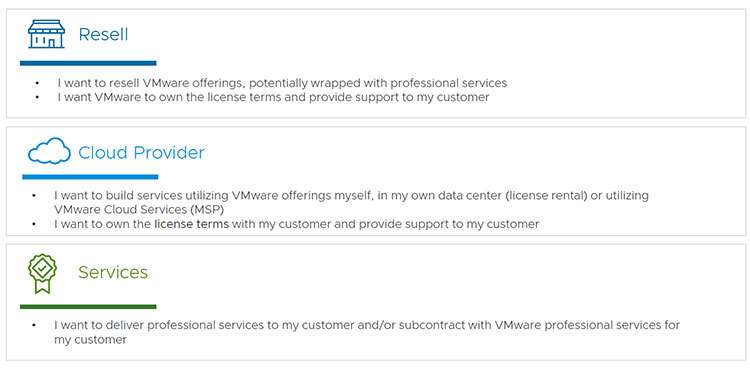The width and height of the screenshot is (750, 368).
Task: Click the bullet point before 'I want to resell'
Action: pos(37,83)
